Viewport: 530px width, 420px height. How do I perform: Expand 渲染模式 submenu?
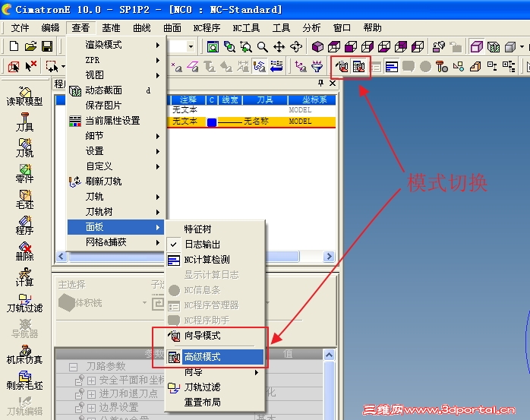pyautogui.click(x=116, y=45)
